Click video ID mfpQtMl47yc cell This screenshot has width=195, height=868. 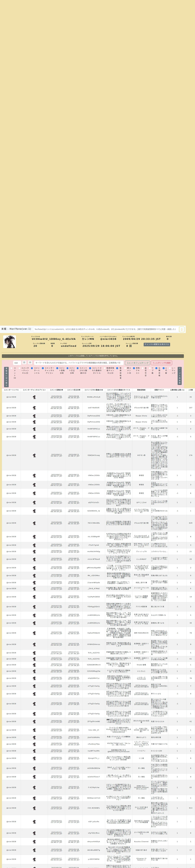tap(94, 679)
